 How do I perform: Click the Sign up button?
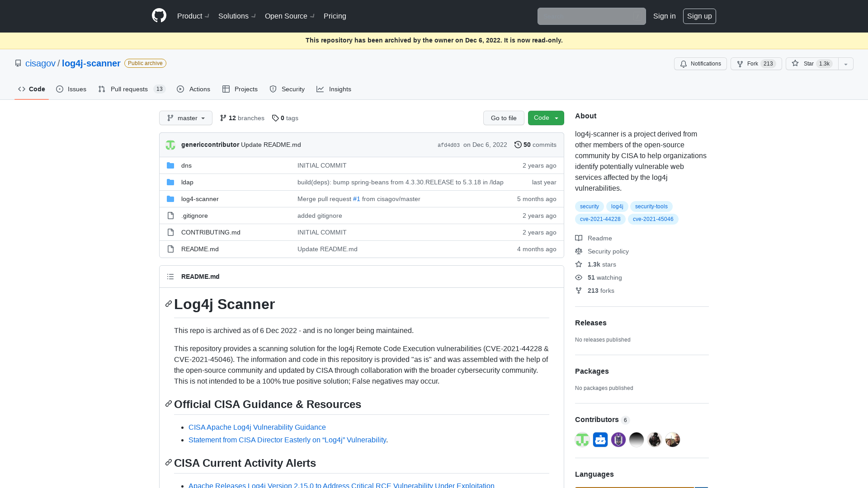pos(699,16)
